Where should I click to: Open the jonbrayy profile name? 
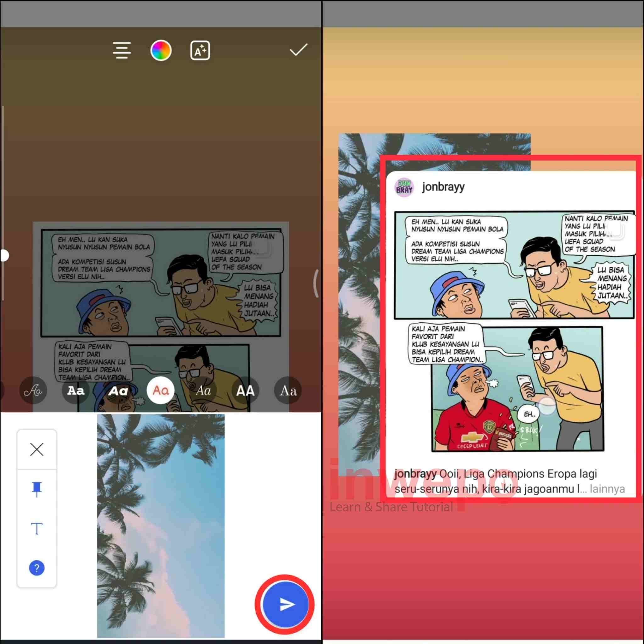coord(443,187)
